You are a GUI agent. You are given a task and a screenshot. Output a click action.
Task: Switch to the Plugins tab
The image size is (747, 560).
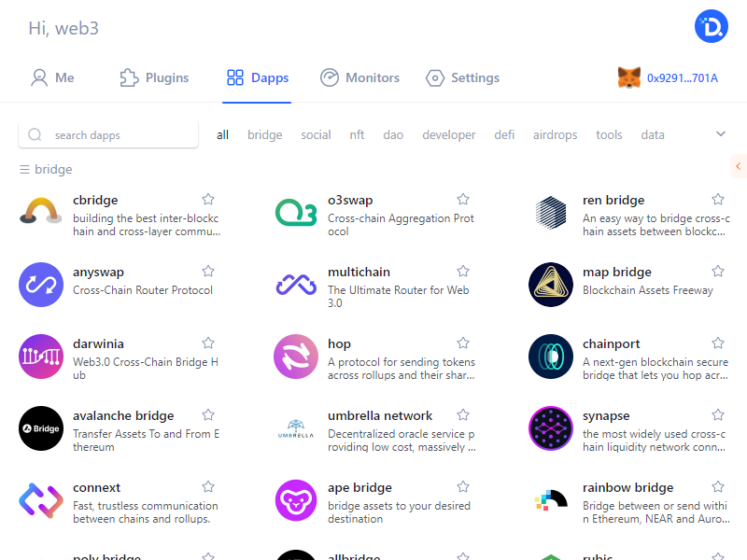point(154,77)
